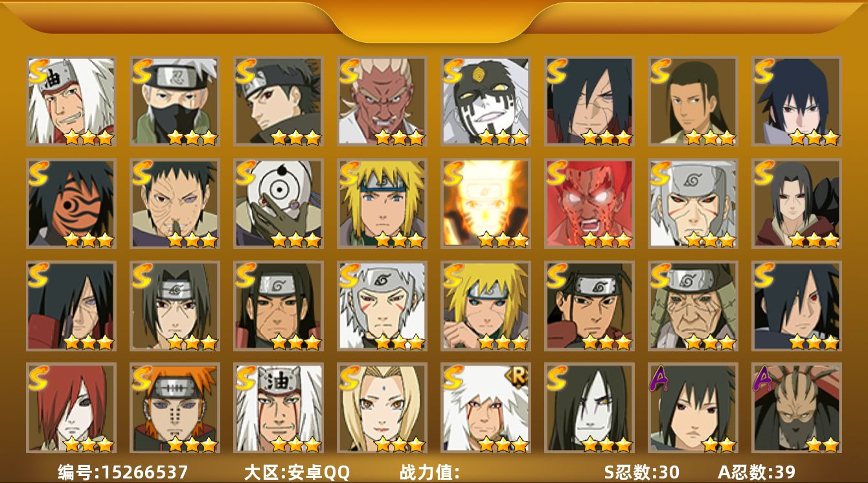Image resolution: width=868 pixels, height=483 pixels.
Task: Choose glowing Nine-Tails chakra mode Naruto card
Action: (x=486, y=204)
